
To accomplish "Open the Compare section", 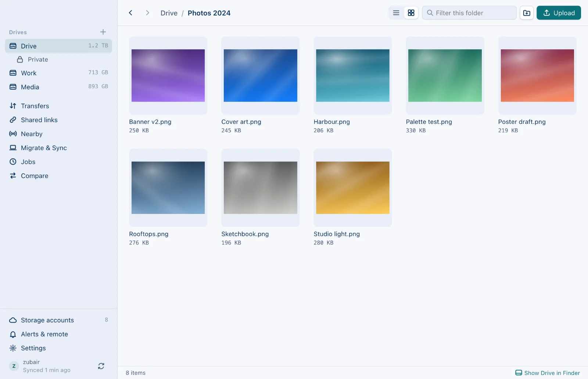I will 58,176.
